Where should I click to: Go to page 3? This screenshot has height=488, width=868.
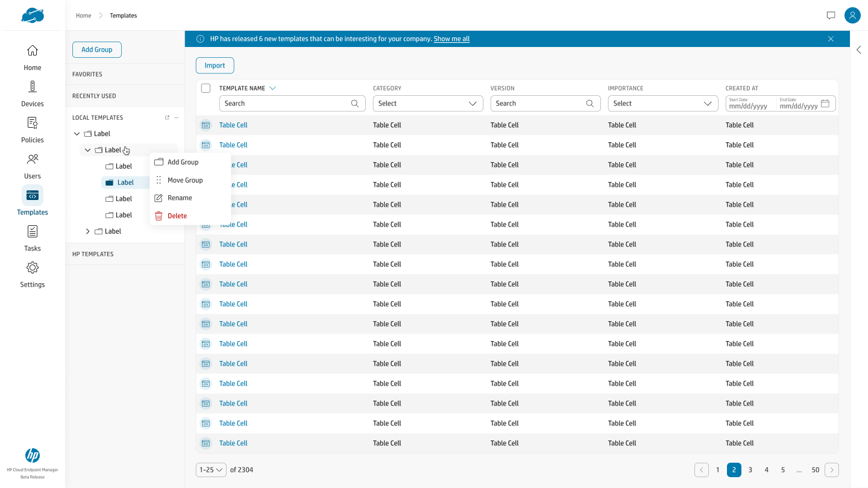pos(750,470)
